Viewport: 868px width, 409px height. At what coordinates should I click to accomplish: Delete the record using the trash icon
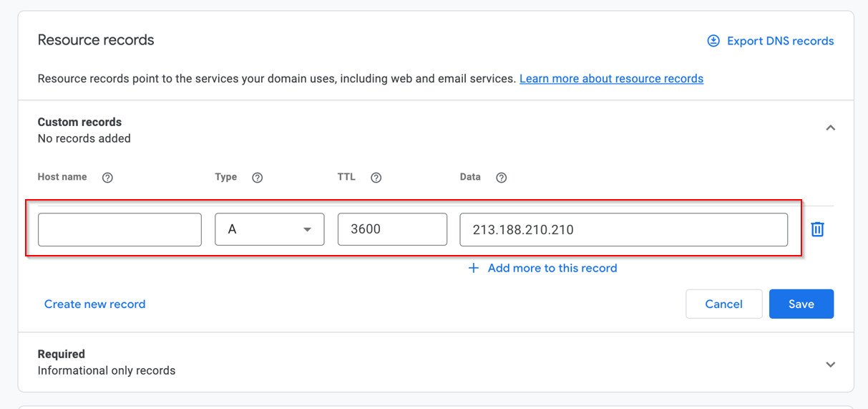[817, 229]
